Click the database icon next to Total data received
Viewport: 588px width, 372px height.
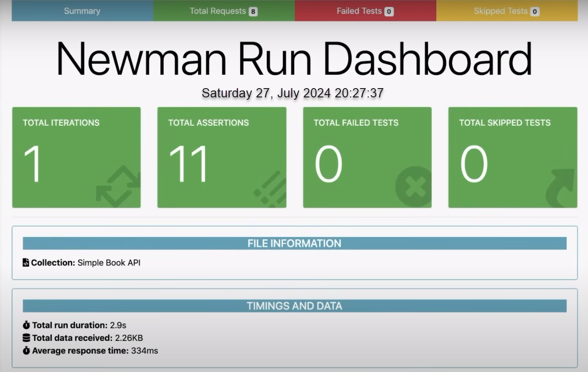(x=26, y=338)
